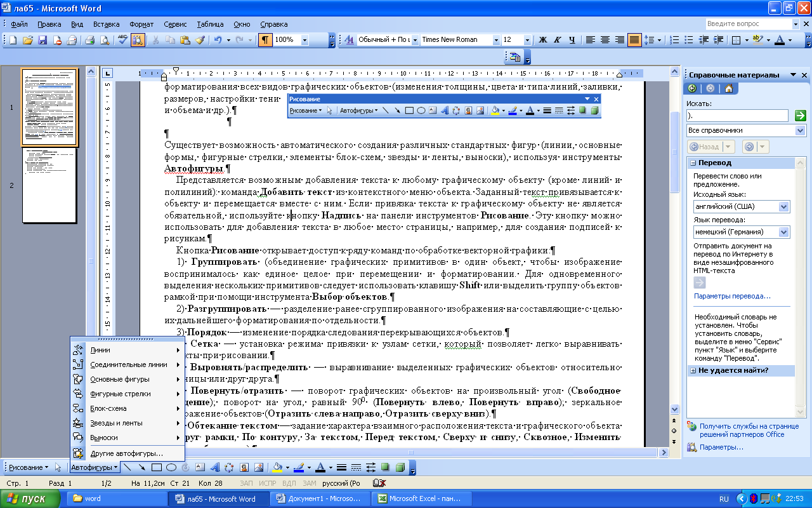The height and width of the screenshot is (508, 812).
Task: Open the Основные фигуры submenu
Action: coord(127,379)
